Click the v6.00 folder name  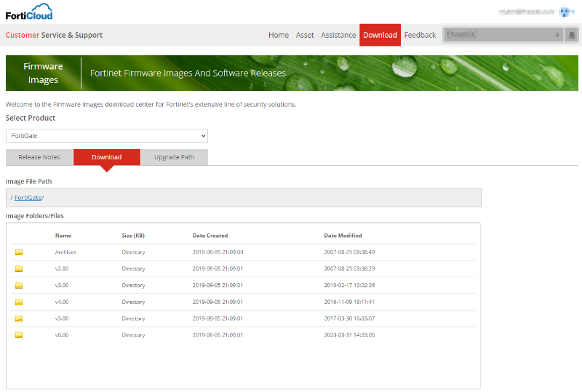click(62, 335)
